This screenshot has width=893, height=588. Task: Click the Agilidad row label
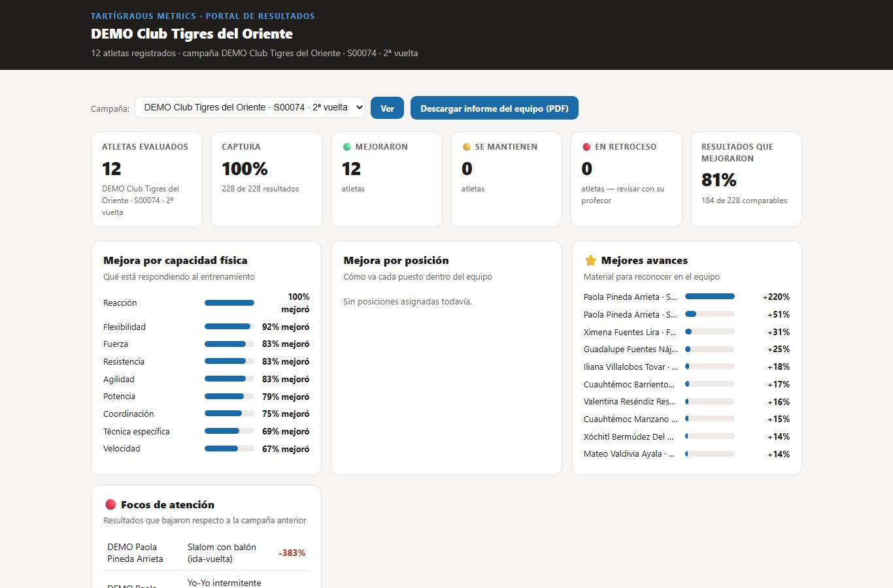click(x=118, y=379)
